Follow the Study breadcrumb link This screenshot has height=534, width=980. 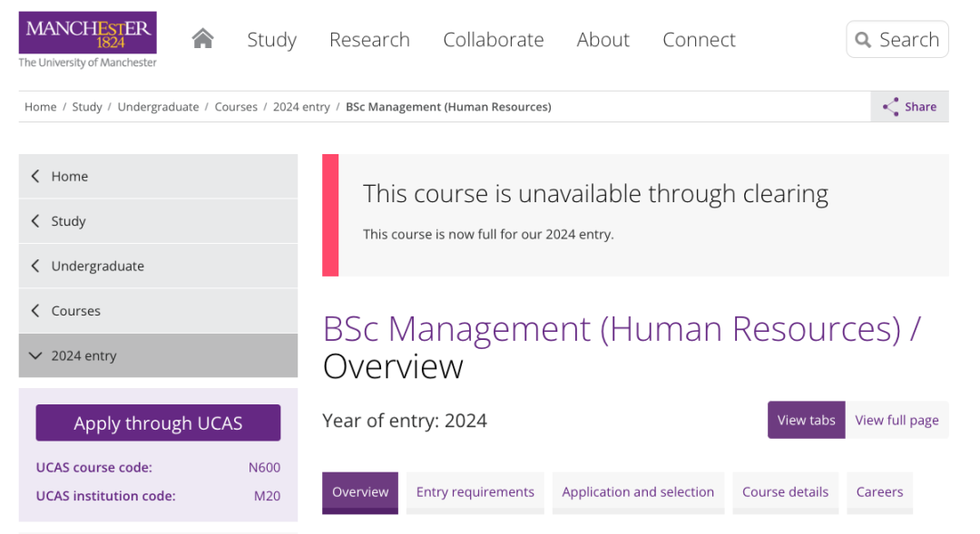[87, 107]
